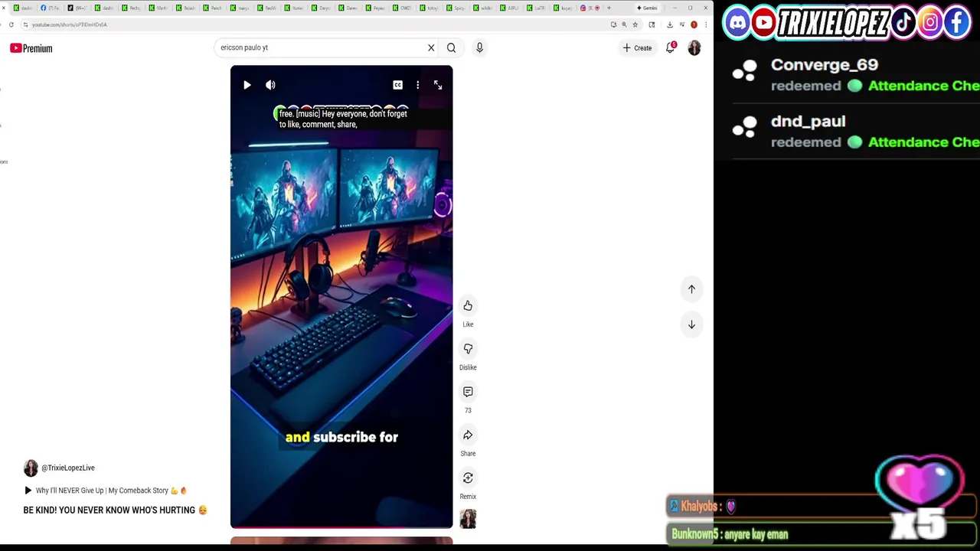Screen dimensions: 980x551
Task: Click the Instagram icon in stream overlay
Action: coord(930,22)
